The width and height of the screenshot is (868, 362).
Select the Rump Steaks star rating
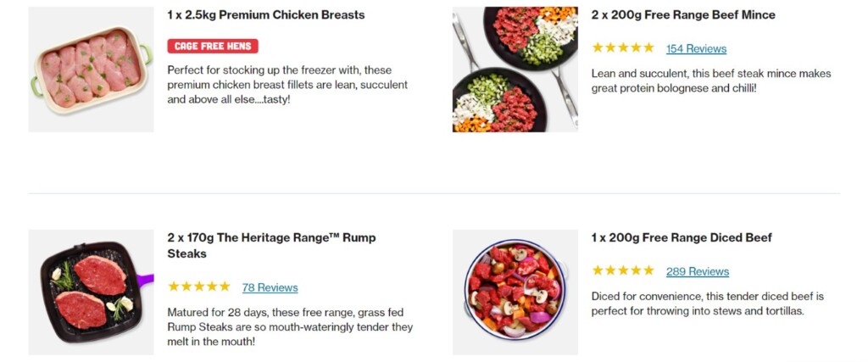pos(199,287)
